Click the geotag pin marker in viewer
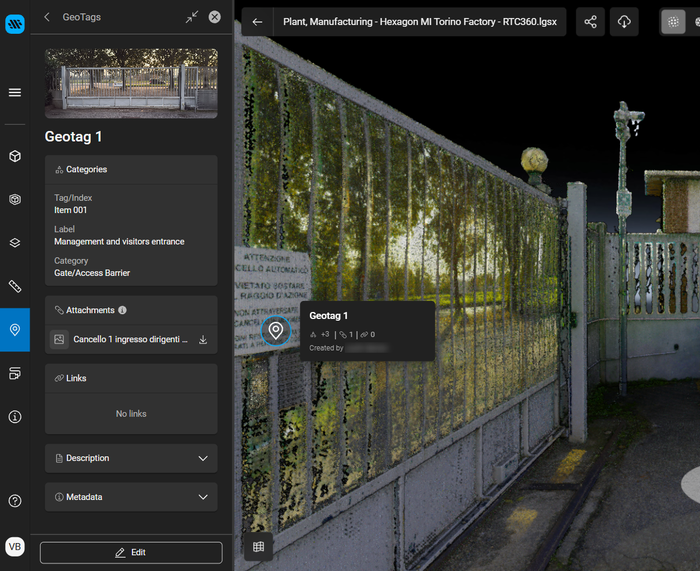The width and height of the screenshot is (700, 571). point(275,331)
